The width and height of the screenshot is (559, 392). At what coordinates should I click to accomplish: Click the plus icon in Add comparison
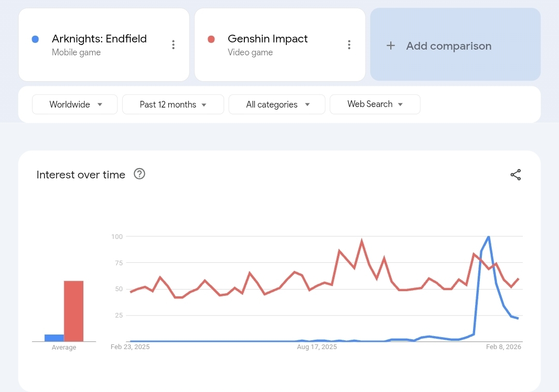click(391, 46)
